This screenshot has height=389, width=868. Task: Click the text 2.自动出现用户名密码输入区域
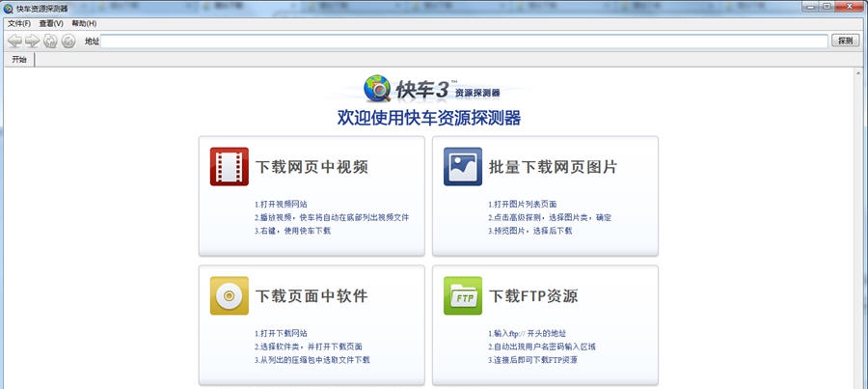click(541, 347)
